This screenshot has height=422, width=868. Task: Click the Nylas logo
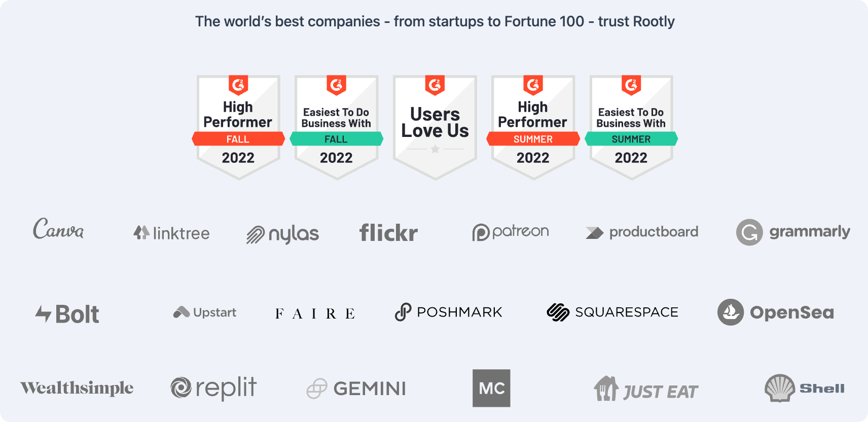(282, 234)
